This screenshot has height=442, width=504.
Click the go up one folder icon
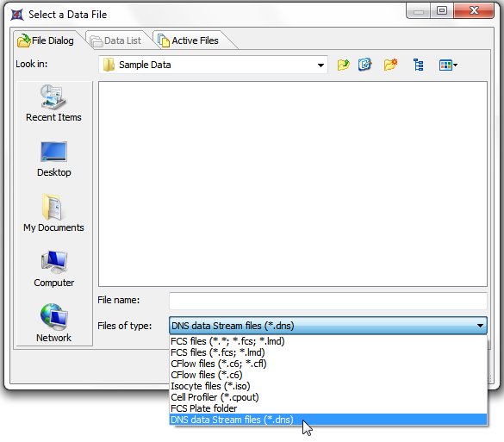pyautogui.click(x=343, y=65)
